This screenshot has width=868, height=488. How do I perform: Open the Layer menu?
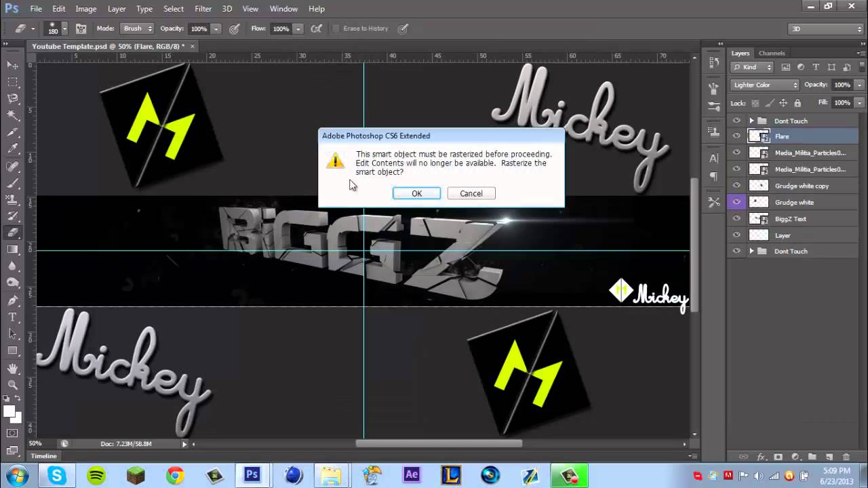(117, 9)
